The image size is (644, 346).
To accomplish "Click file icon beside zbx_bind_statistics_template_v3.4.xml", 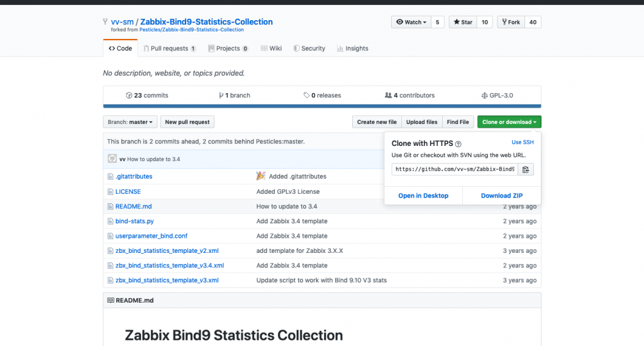I will pyautogui.click(x=110, y=265).
